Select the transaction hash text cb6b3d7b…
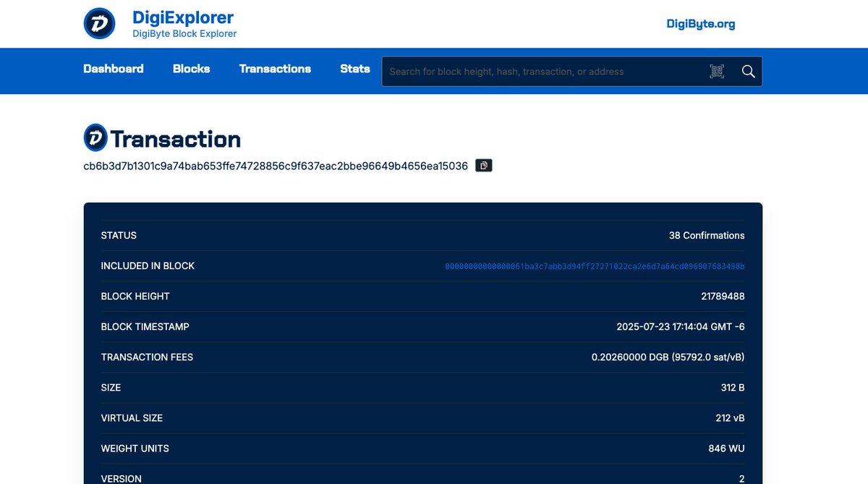868x484 pixels. (276, 166)
